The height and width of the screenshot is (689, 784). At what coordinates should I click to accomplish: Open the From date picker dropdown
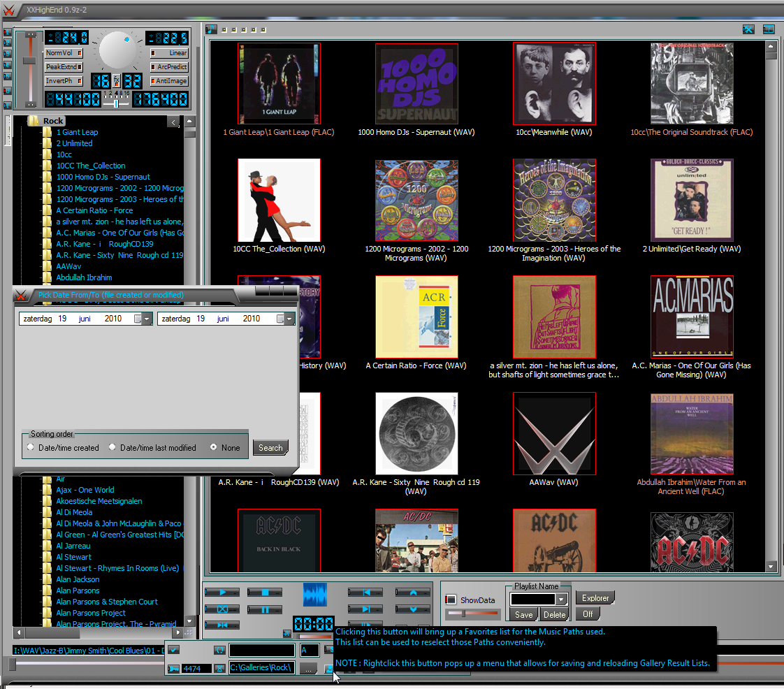tap(147, 319)
